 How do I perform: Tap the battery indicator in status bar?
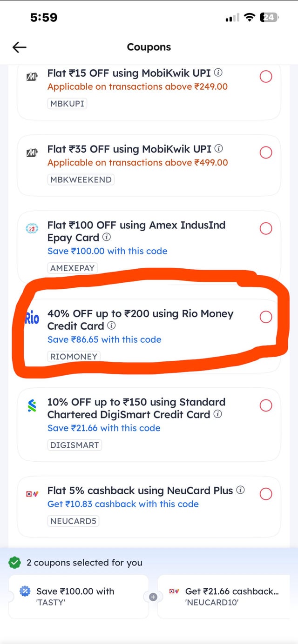point(269,17)
